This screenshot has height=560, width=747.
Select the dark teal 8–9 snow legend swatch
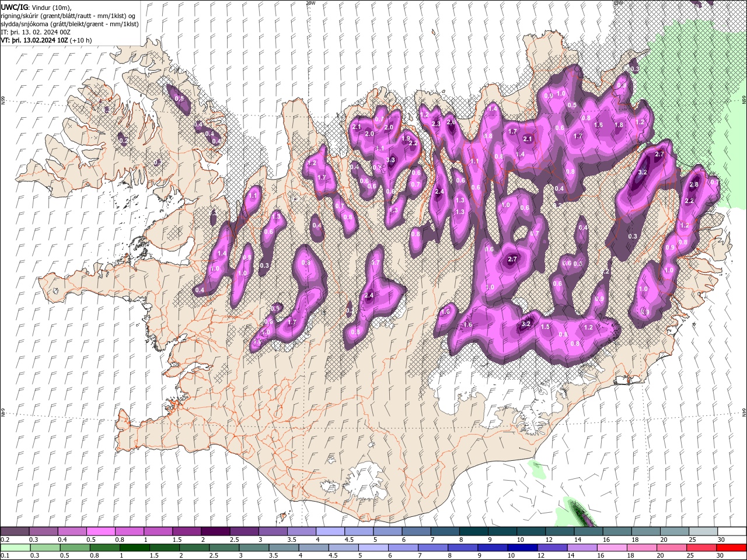click(x=473, y=531)
